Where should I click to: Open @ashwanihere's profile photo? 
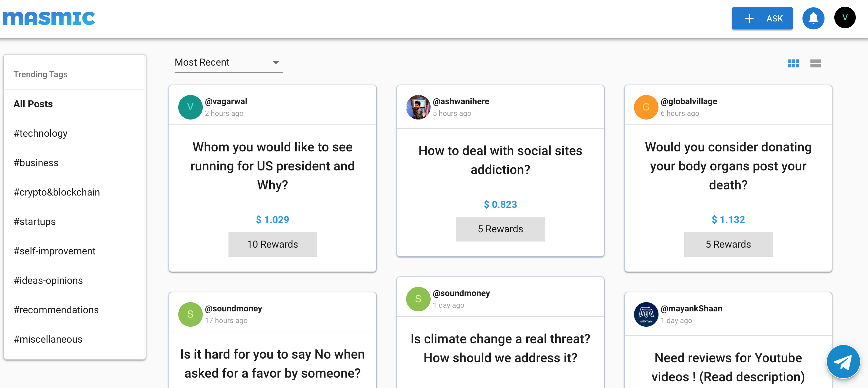tap(418, 107)
